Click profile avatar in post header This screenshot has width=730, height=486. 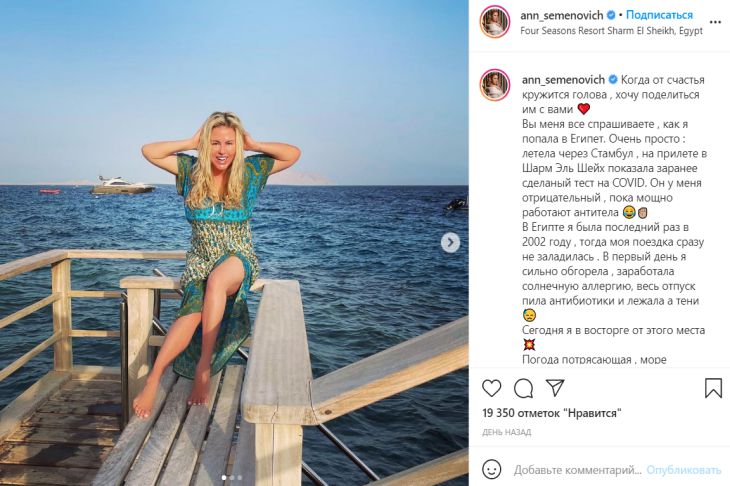(494, 22)
